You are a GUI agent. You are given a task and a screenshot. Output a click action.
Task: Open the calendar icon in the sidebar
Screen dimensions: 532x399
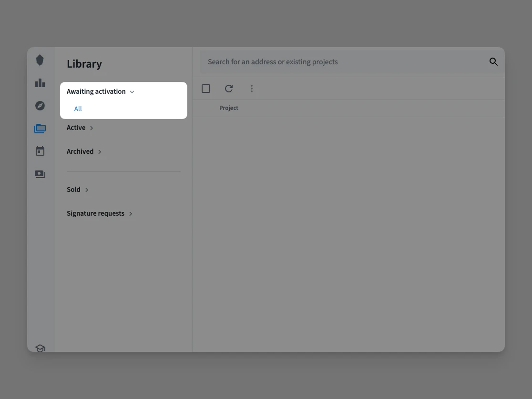(40, 151)
